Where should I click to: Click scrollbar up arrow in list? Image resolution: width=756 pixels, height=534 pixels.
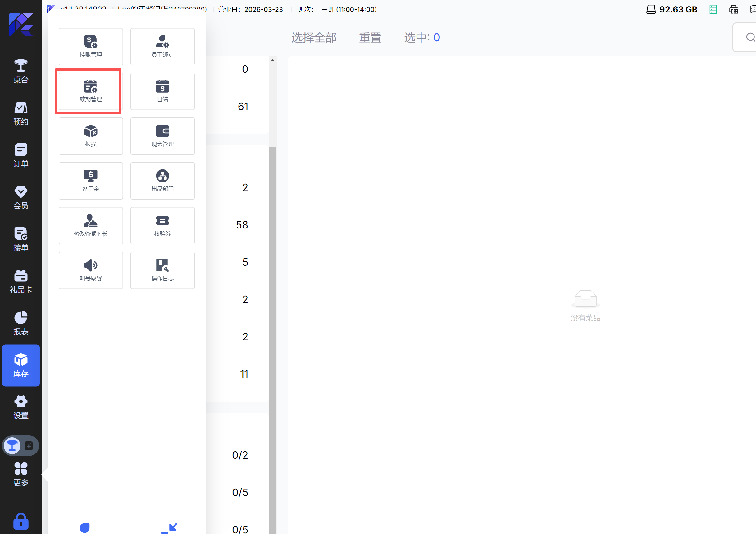tap(273, 60)
